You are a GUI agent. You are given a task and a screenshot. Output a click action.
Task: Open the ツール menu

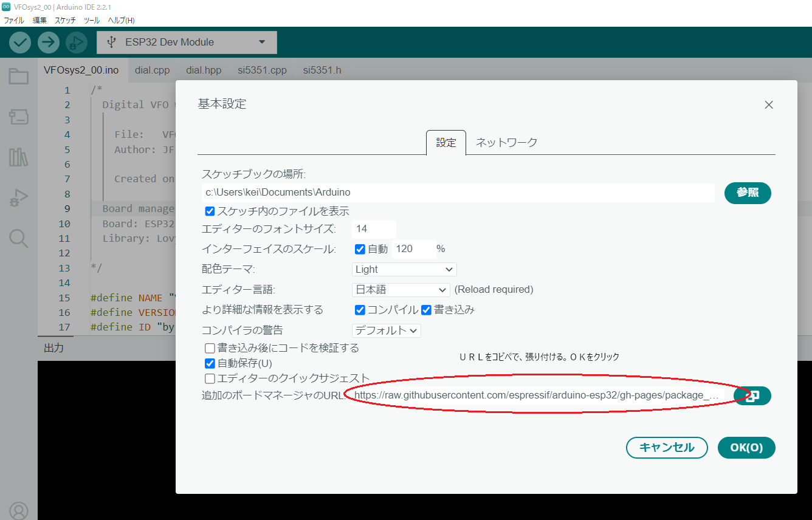point(92,20)
